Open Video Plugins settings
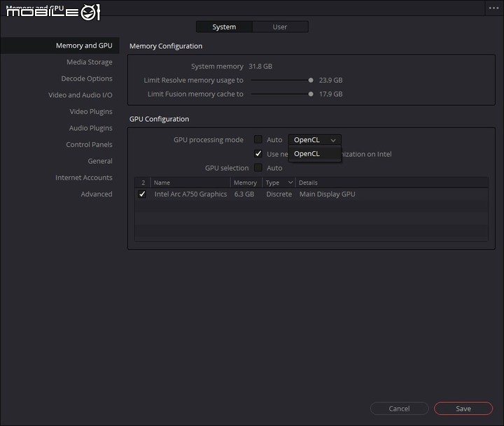This screenshot has height=426, width=504. click(x=91, y=111)
